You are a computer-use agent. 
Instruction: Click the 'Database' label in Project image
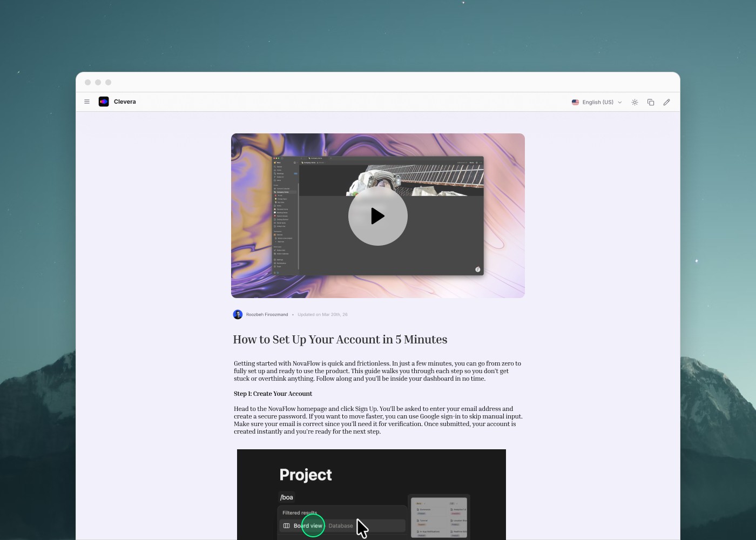341,525
